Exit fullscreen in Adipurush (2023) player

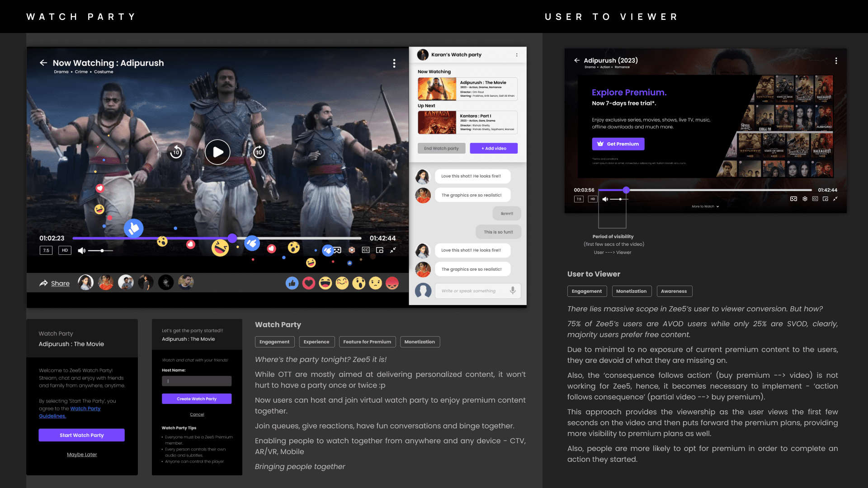click(835, 199)
